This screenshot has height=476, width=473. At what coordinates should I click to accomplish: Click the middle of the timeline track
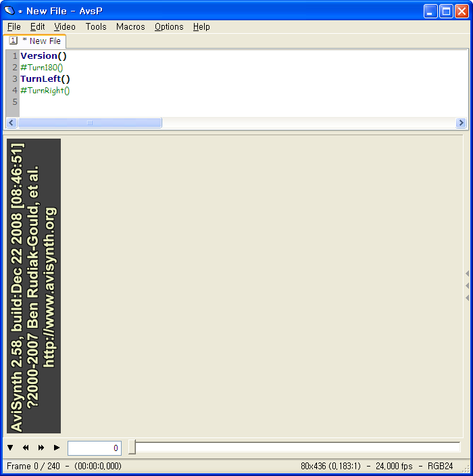(295, 447)
